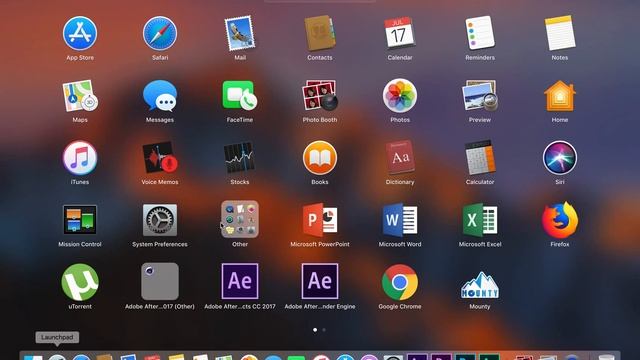Open the Contacts app
Viewport: 640px width, 360px height.
(x=320, y=33)
